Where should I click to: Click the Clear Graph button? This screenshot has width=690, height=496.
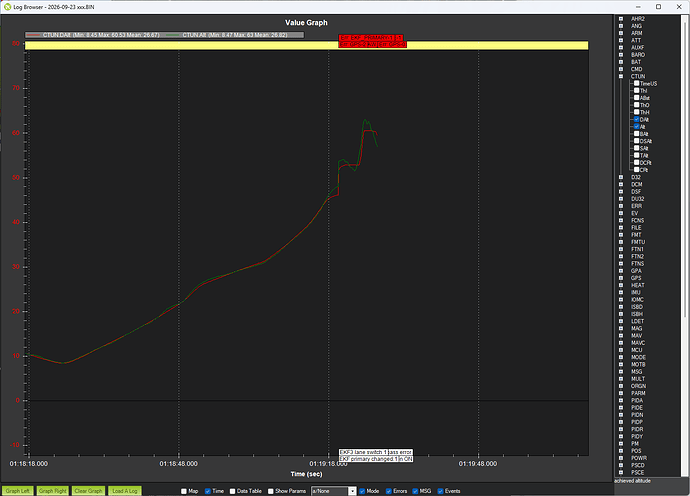88,491
